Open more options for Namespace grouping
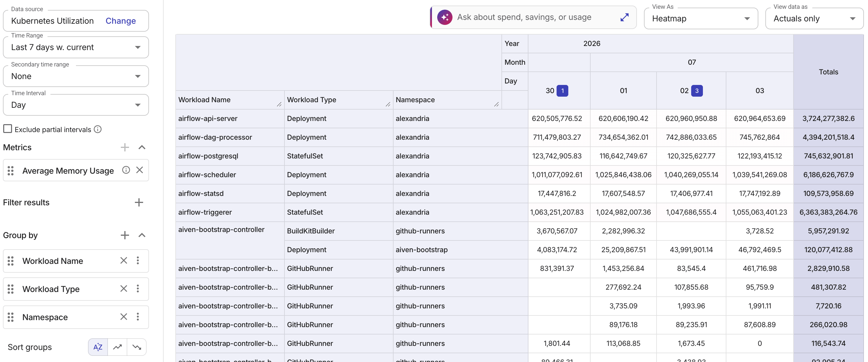868x362 pixels. click(x=138, y=317)
